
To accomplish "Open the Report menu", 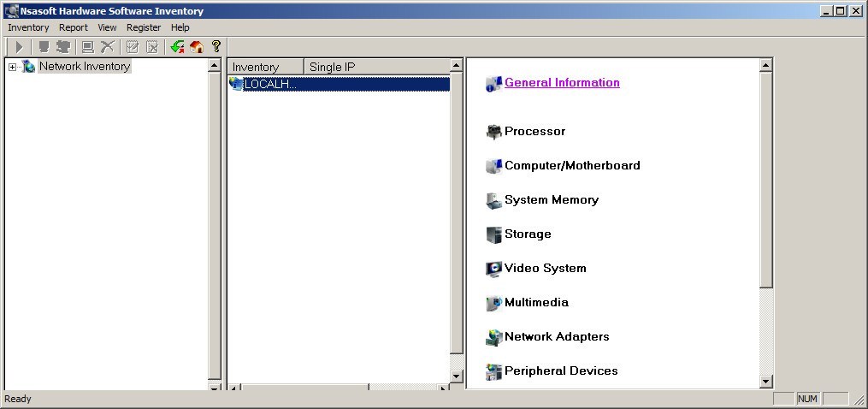I will [73, 27].
